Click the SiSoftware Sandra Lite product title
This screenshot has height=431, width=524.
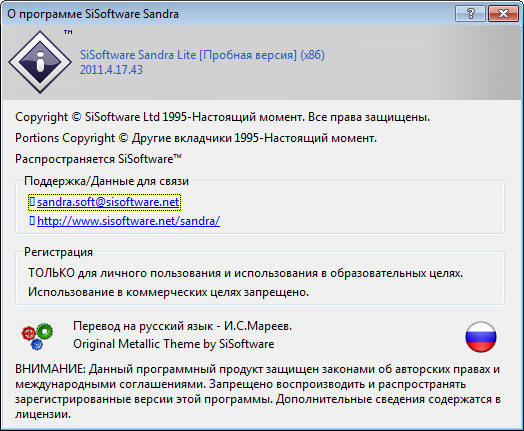(x=202, y=55)
